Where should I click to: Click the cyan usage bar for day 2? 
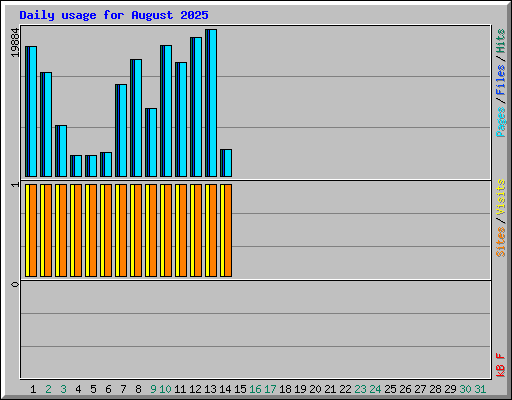point(48,124)
